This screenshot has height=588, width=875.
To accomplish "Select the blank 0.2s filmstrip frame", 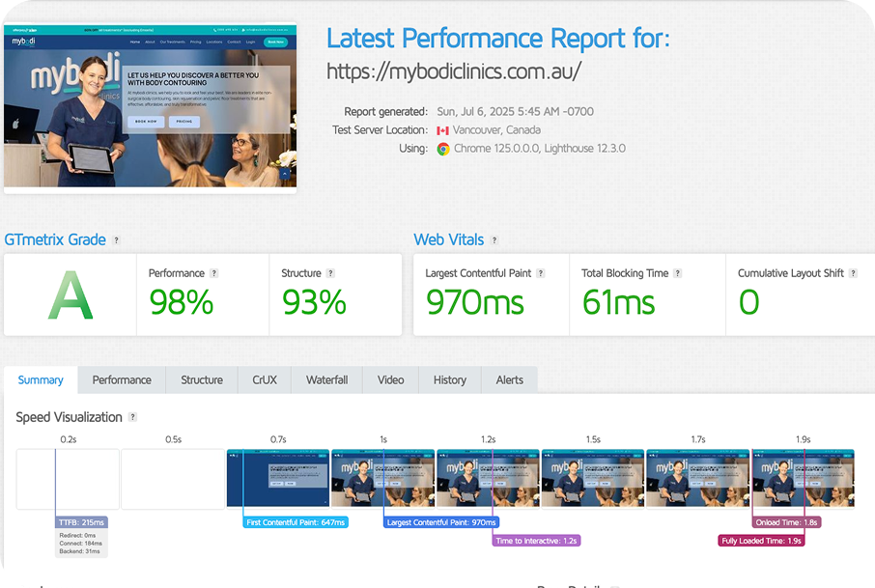I will (x=68, y=479).
